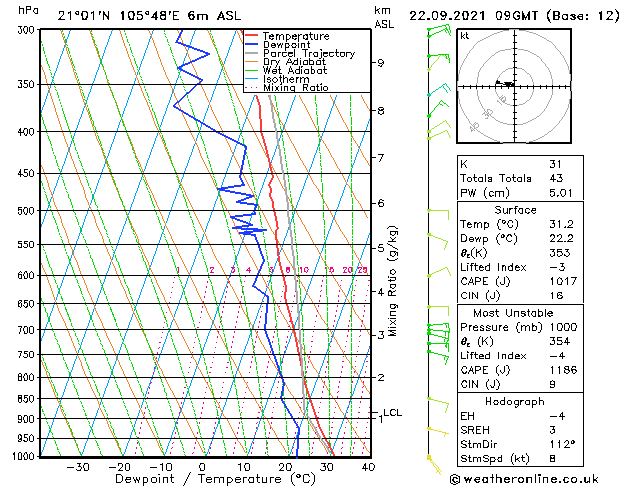This screenshot has width=629, height=486.
Task: Click the 'kt' unit label in hodograph
Action: [x=465, y=36]
